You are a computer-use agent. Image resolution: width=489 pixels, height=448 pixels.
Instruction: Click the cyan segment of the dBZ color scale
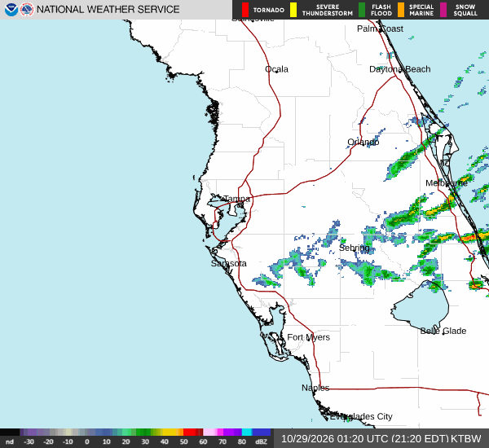(x=247, y=432)
